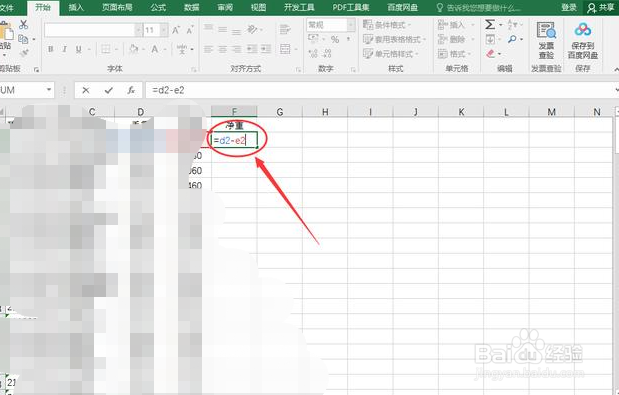Viewport: 619px width, 395px height.
Task: Open 单元格样式 cell styles menu
Action: point(390,53)
